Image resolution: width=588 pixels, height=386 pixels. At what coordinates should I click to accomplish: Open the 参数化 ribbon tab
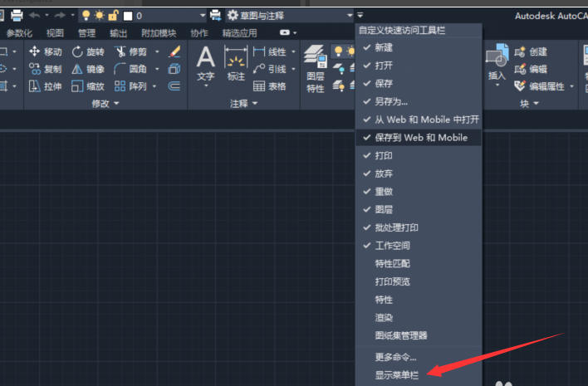(19, 33)
